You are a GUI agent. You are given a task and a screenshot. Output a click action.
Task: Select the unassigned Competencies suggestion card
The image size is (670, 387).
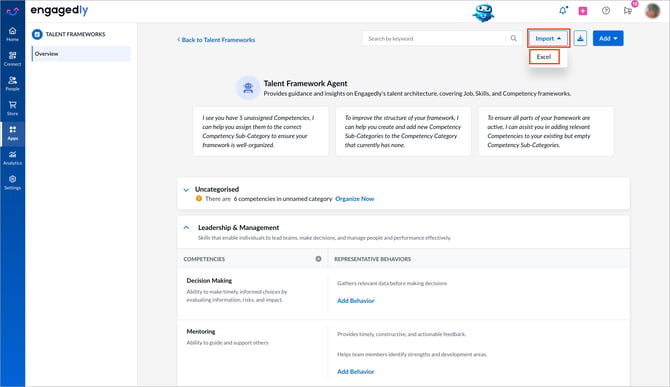coord(261,131)
